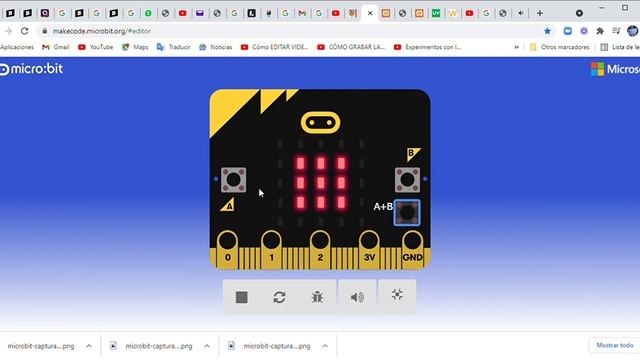Viewport: 640px width, 360px height.
Task: Click pin 2 on the board
Action: click(x=320, y=249)
